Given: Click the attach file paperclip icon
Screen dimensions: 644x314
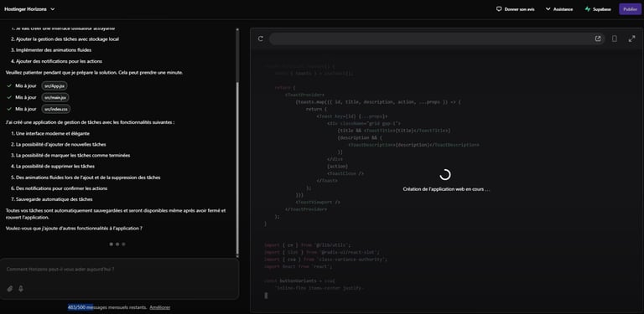Looking at the screenshot, I should (10, 289).
